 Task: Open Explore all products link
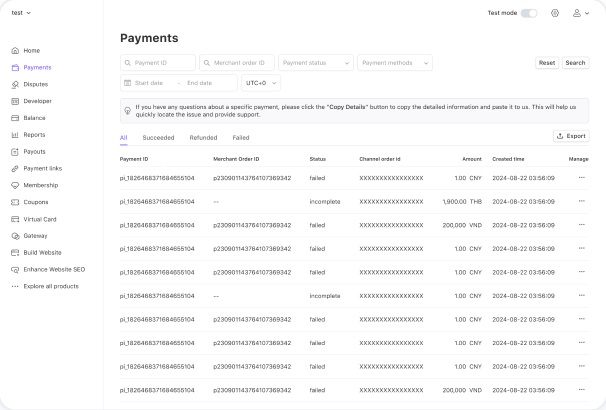(51, 286)
